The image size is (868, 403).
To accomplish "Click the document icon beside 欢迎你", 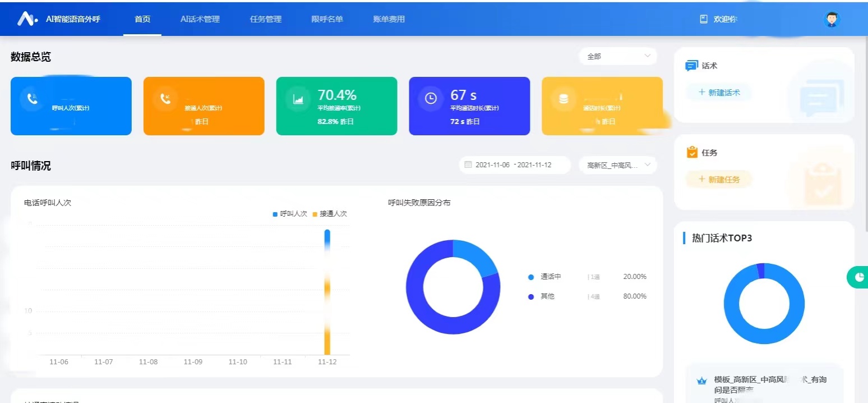I will pyautogui.click(x=704, y=19).
